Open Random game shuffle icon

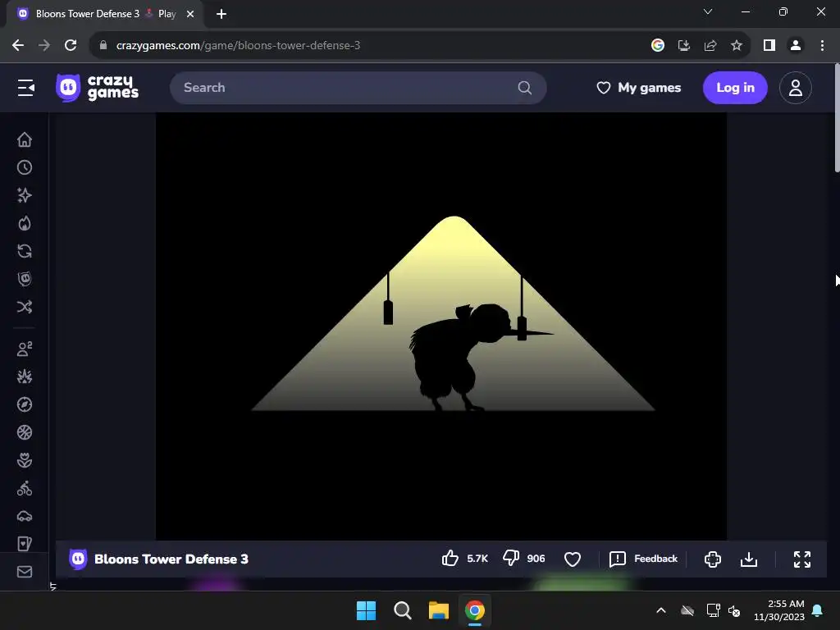click(25, 307)
